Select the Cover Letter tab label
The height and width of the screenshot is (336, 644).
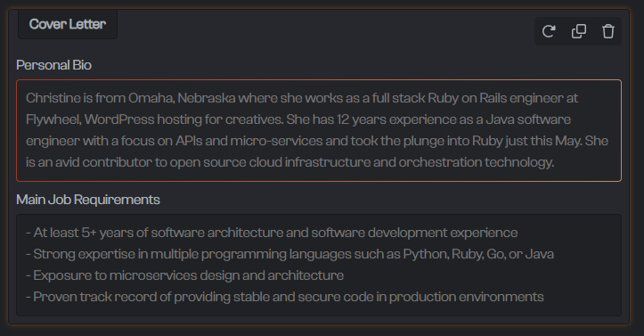pos(68,24)
